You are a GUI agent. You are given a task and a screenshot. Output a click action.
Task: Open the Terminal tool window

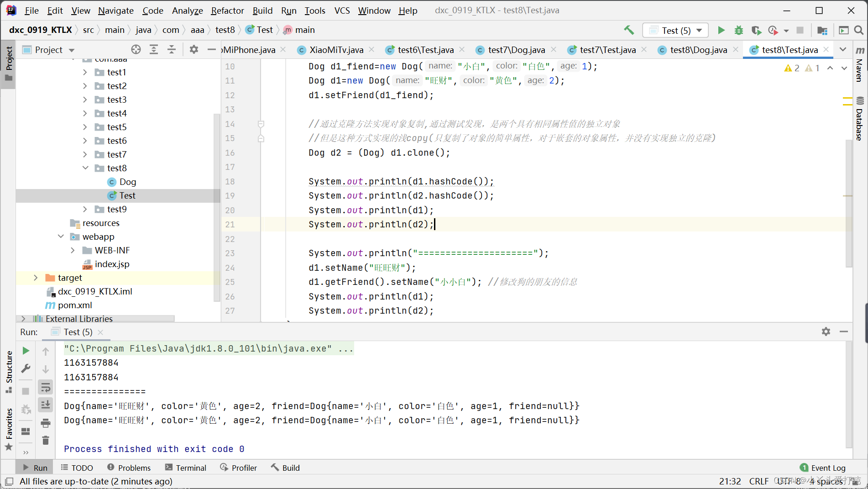[x=186, y=468]
